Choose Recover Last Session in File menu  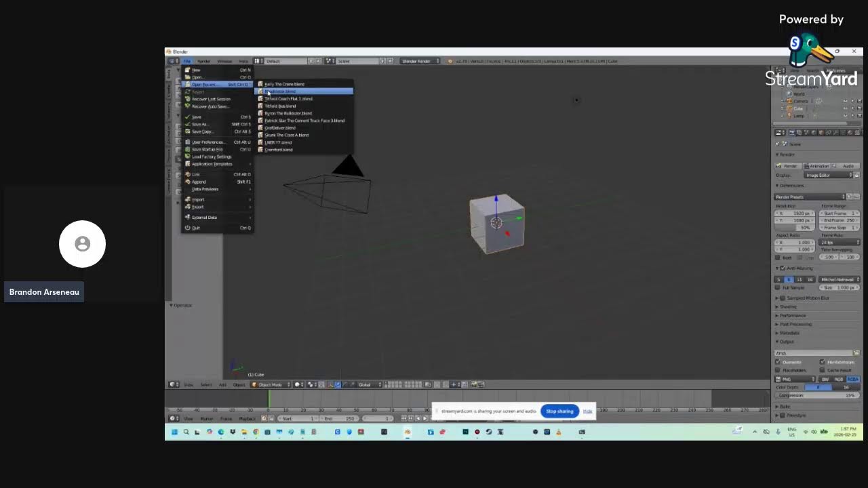[217, 99]
